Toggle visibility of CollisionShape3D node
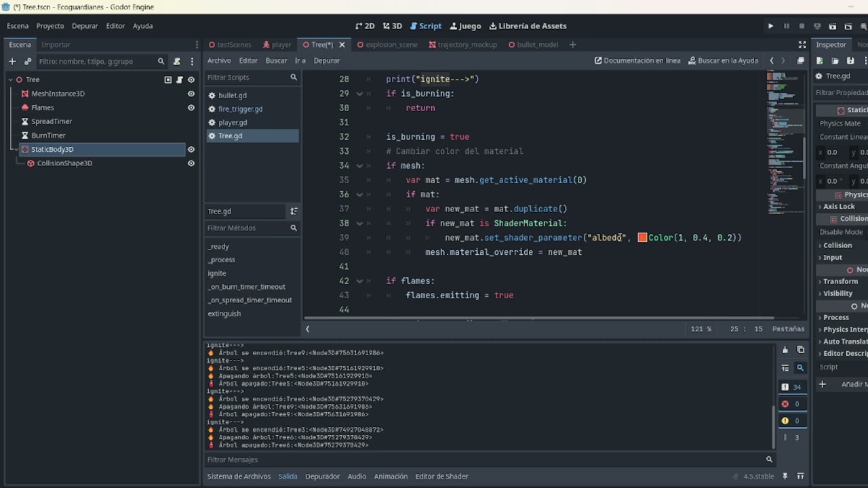Screen dimensions: 868x488 click(191, 163)
